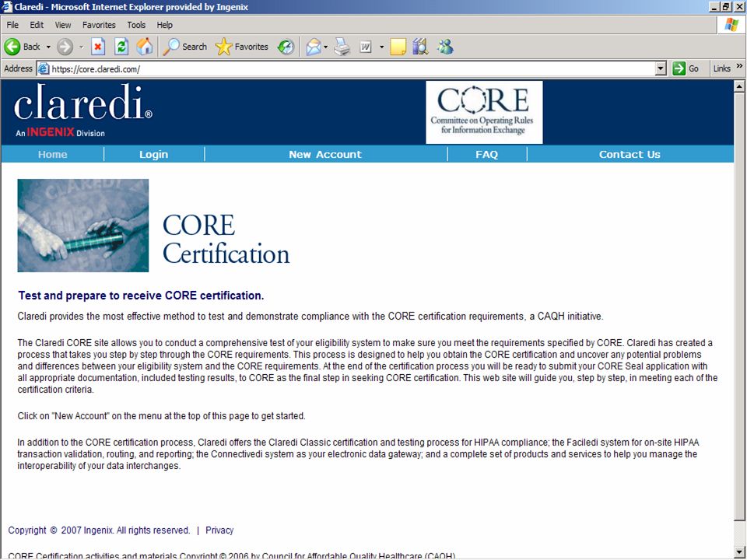
Task: Click the Go green arrow button
Action: (679, 68)
